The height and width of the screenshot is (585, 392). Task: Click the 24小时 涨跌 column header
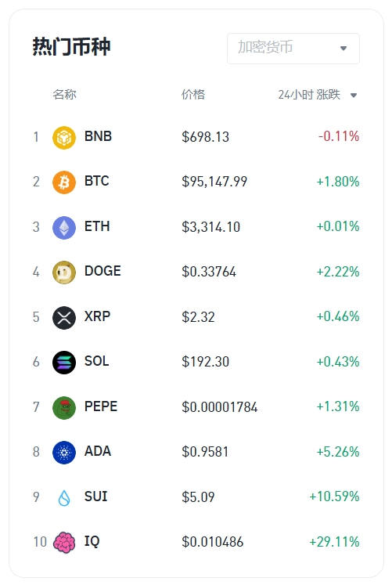pos(309,95)
